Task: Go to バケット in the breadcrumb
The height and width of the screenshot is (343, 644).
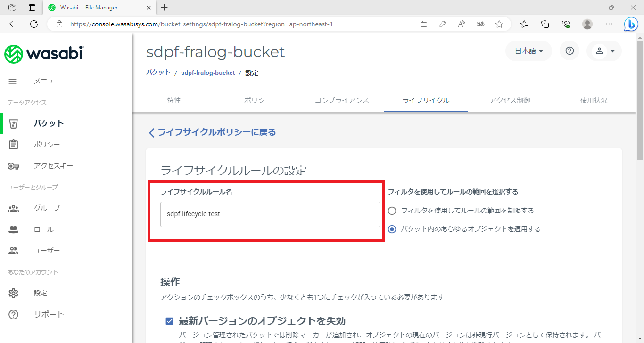Action: point(158,73)
